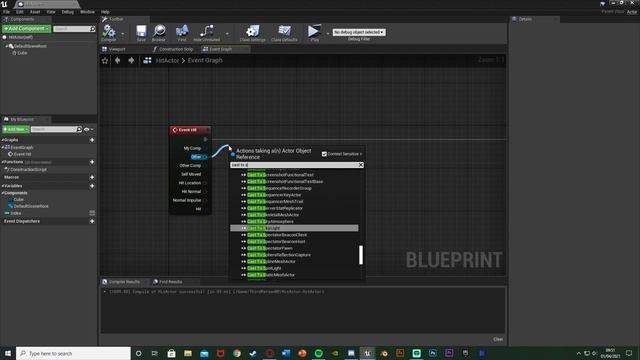Collapse the Graphs section
The image size is (640, 360).
pos(2,140)
